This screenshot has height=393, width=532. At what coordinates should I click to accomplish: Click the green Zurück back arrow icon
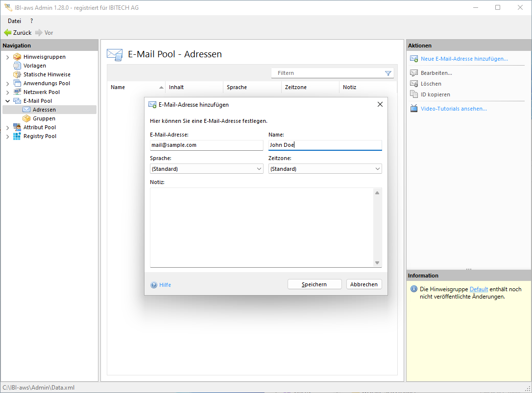pyautogui.click(x=7, y=33)
